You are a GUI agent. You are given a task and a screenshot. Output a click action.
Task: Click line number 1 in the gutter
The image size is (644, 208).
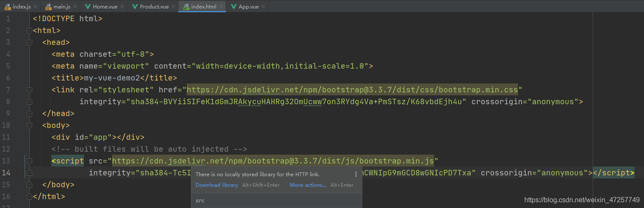[8, 19]
